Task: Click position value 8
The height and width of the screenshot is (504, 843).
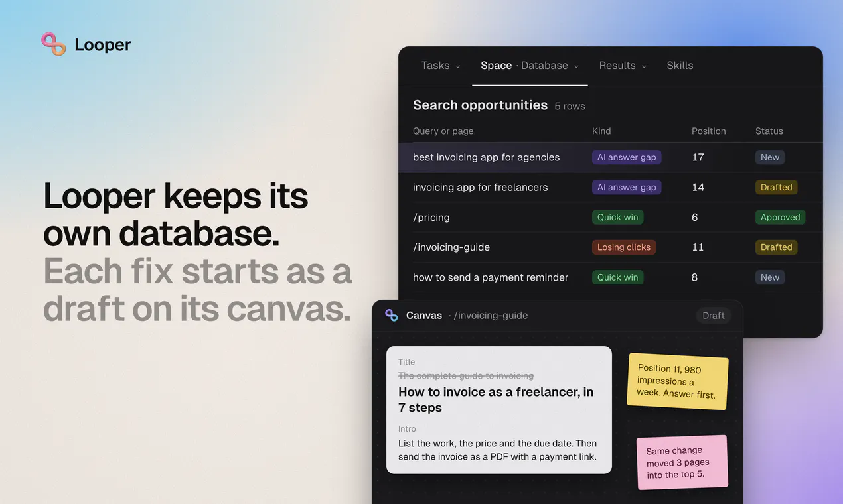Action: (x=694, y=277)
